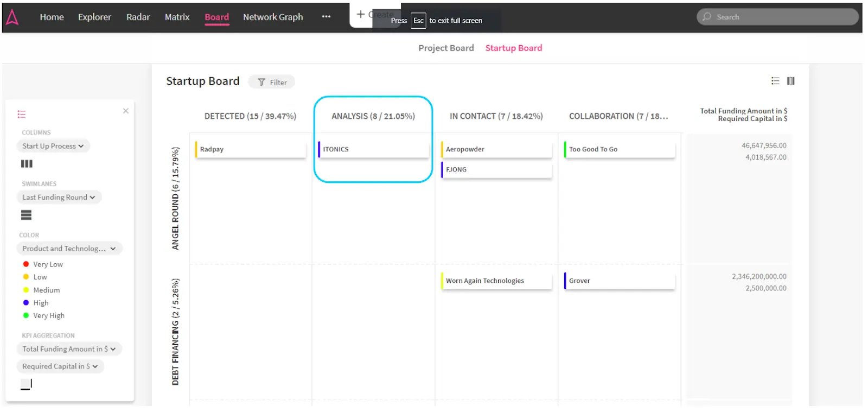
Task: Open the Network Graph view
Action: pos(273,17)
